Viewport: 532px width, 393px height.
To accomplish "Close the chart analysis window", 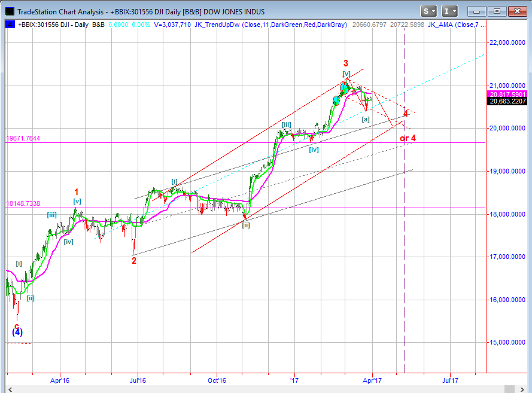I will tap(517, 11).
